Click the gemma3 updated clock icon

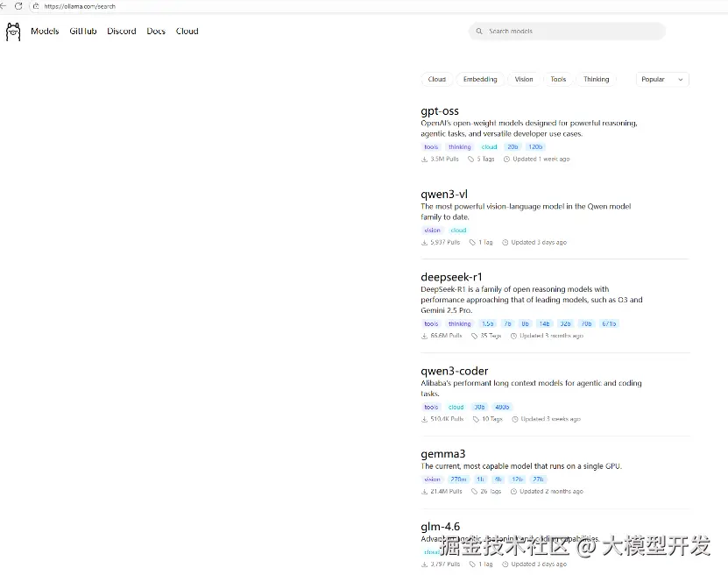coord(513,492)
